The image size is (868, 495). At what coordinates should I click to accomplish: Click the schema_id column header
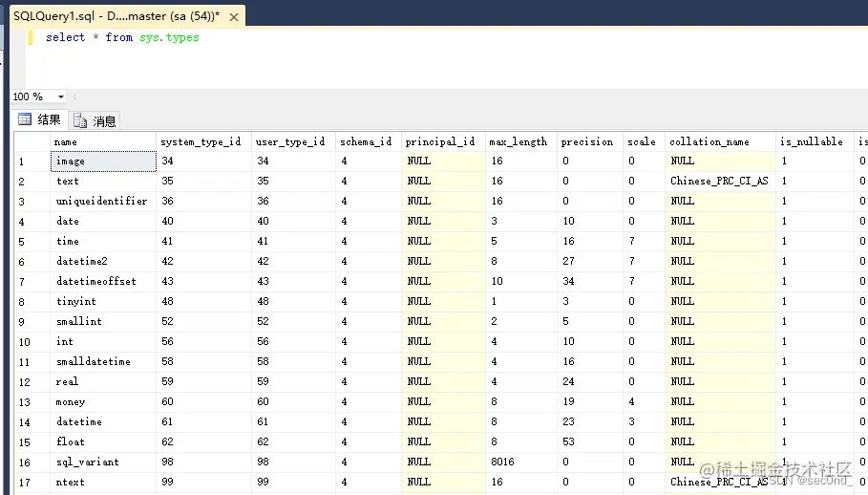[x=369, y=141]
